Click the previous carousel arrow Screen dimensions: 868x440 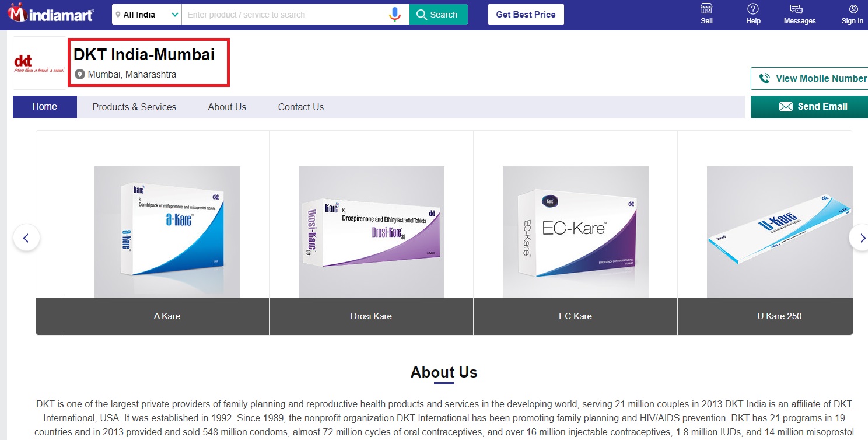pos(26,238)
